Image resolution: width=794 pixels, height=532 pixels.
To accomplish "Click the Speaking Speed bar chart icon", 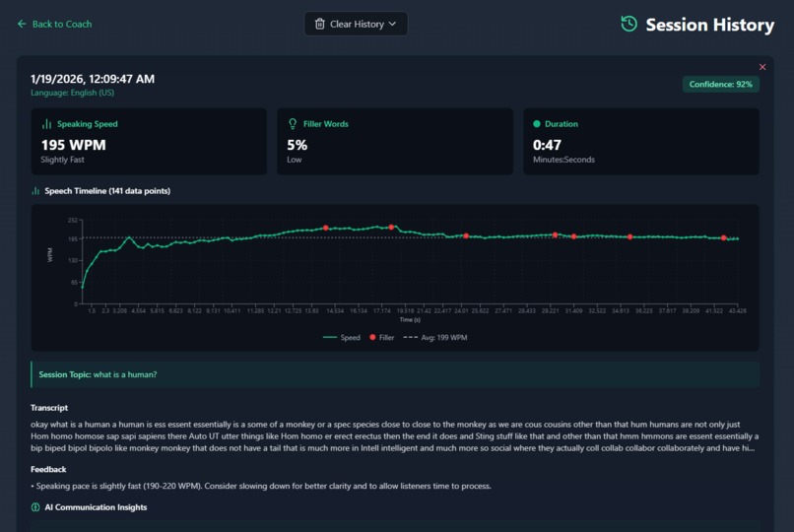I will (46, 124).
